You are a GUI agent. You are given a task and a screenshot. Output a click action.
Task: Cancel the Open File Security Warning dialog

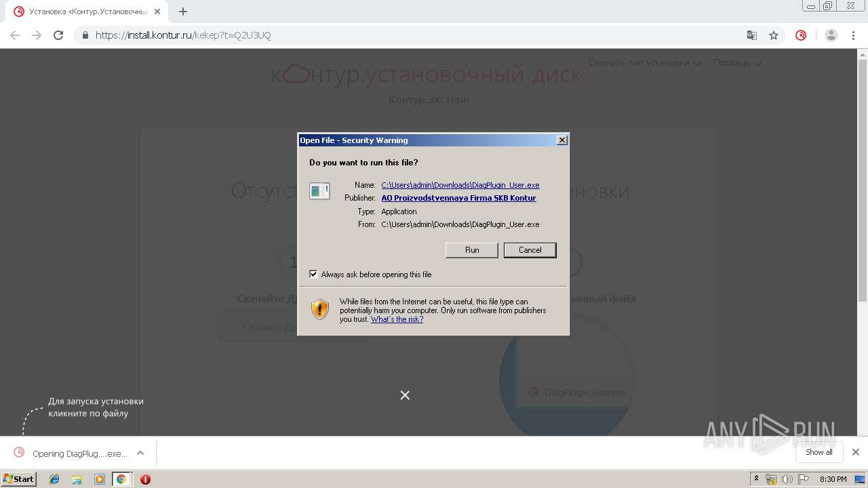pyautogui.click(x=530, y=250)
